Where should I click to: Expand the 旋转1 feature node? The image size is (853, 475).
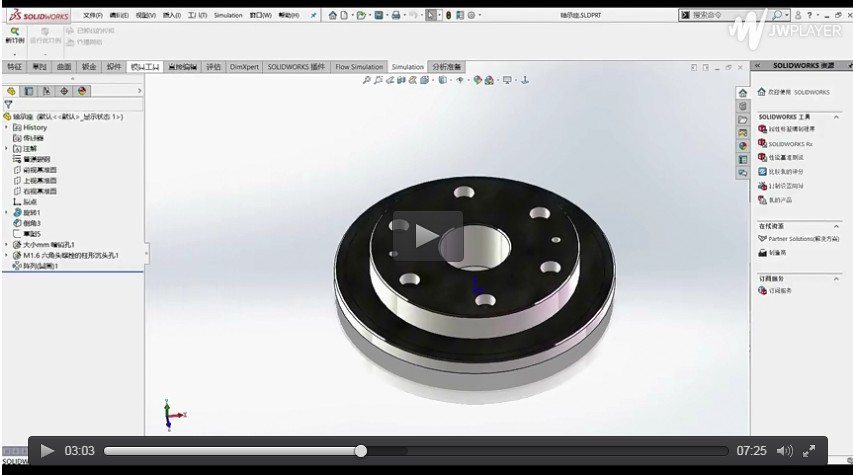pos(7,212)
